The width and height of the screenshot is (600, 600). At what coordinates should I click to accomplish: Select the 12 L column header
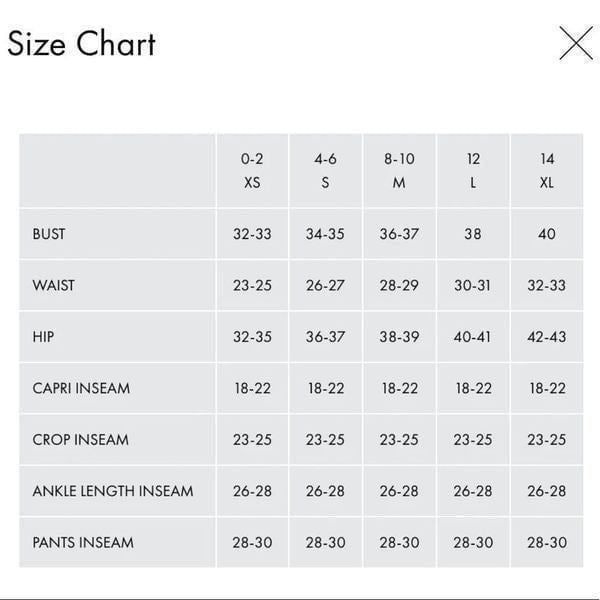click(473, 171)
